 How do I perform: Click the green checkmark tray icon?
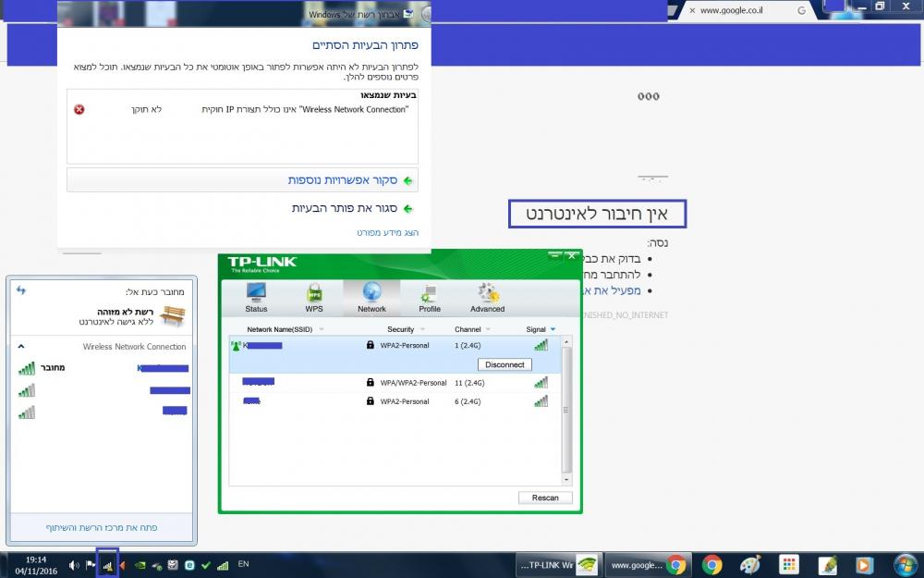(x=206, y=565)
